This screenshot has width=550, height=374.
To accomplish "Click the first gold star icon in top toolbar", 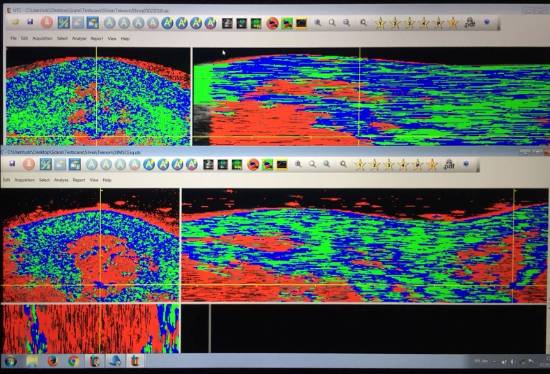I will point(381,24).
